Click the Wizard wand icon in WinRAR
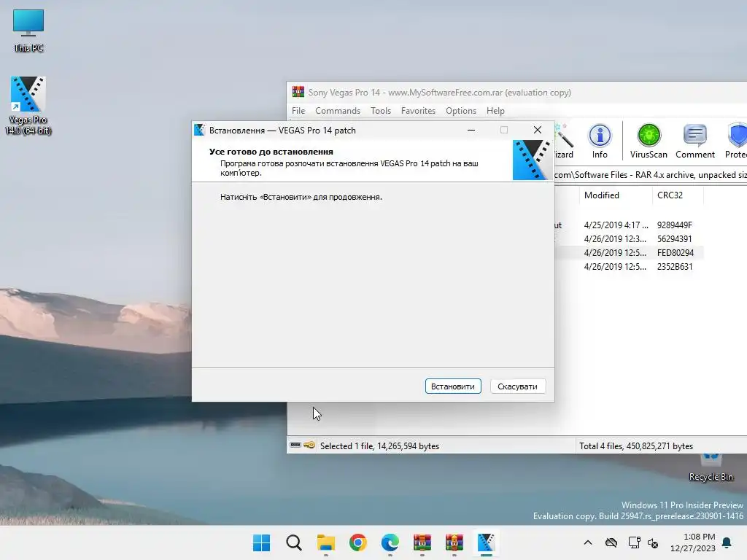Image resolution: width=747 pixels, height=560 pixels. (x=564, y=141)
